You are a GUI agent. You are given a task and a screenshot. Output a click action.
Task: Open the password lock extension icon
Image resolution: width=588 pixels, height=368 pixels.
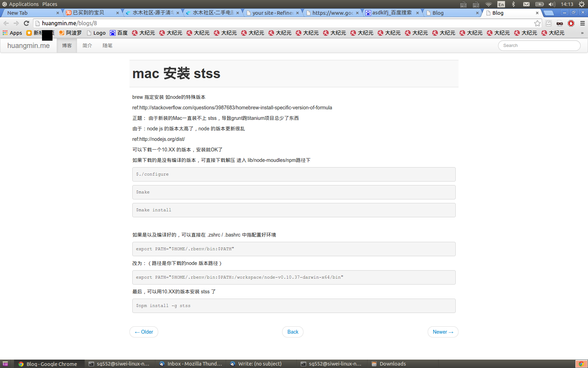(548, 23)
